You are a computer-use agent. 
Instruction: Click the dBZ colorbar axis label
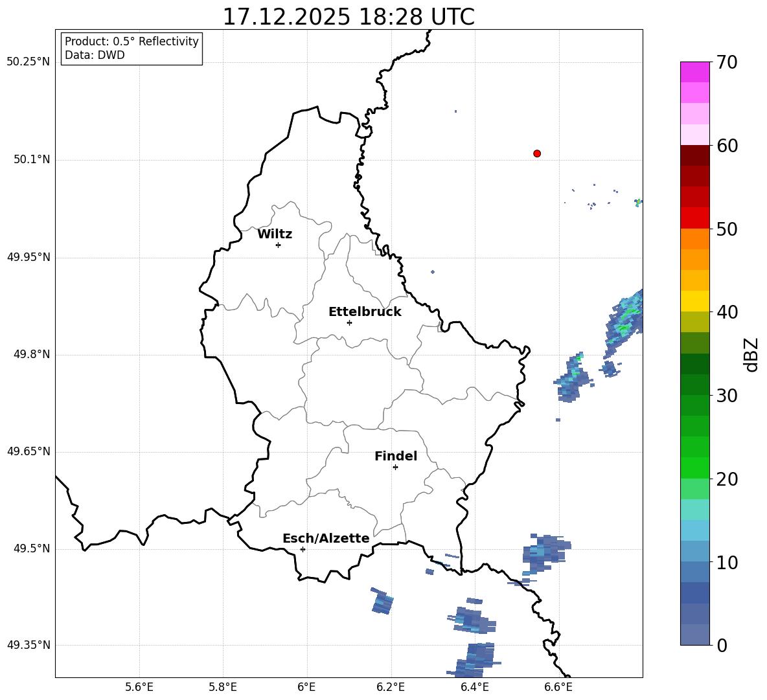coord(751,355)
